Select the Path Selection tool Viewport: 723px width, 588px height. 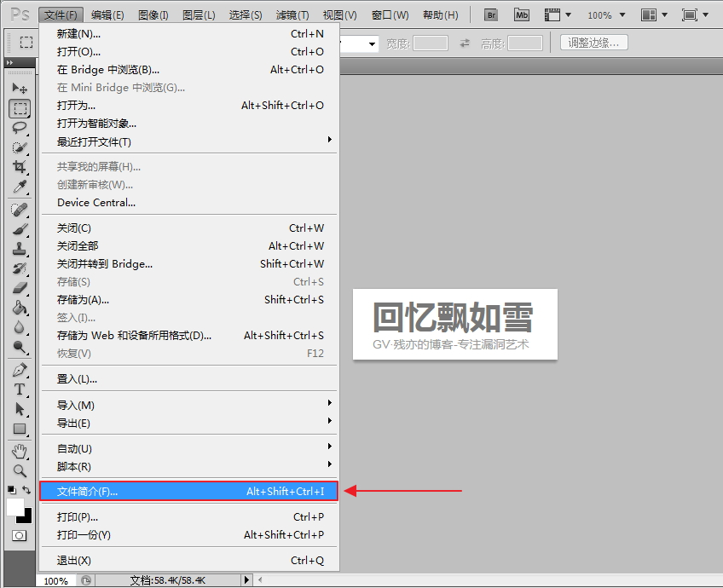[x=20, y=409]
